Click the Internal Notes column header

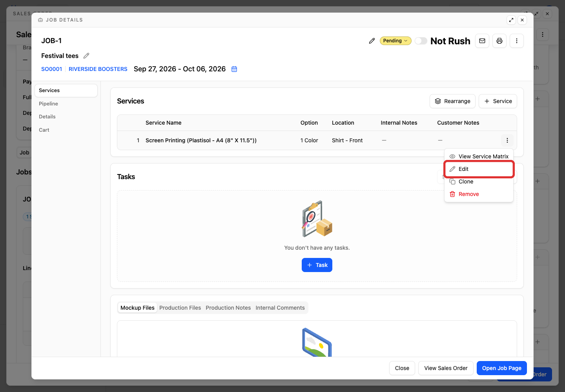[399, 123]
